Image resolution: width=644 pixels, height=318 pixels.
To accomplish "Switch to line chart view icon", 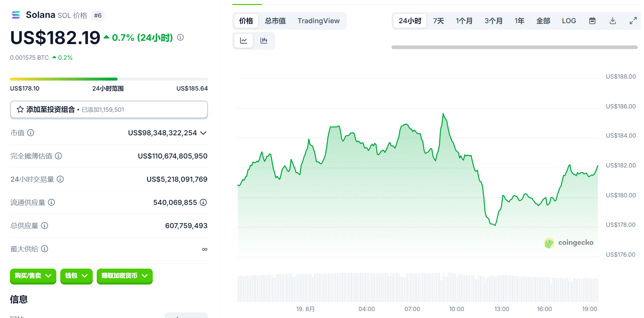I will pos(243,40).
